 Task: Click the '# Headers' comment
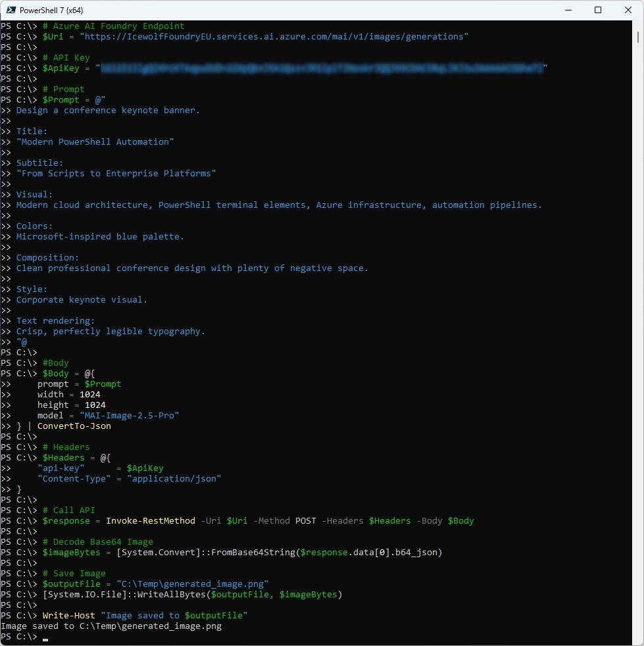pos(66,447)
